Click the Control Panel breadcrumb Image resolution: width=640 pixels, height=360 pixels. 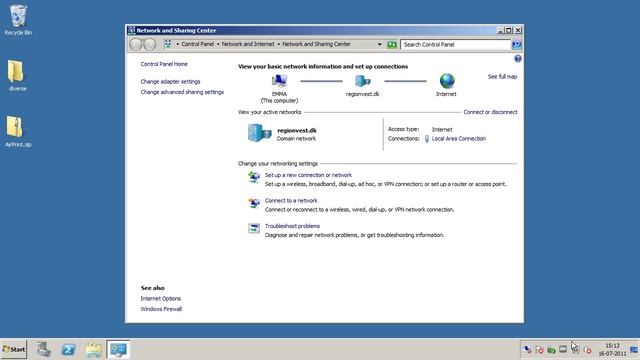tap(198, 44)
